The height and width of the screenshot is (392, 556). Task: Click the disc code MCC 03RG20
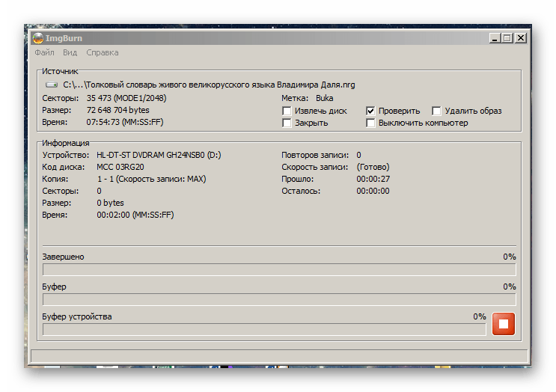tap(120, 167)
